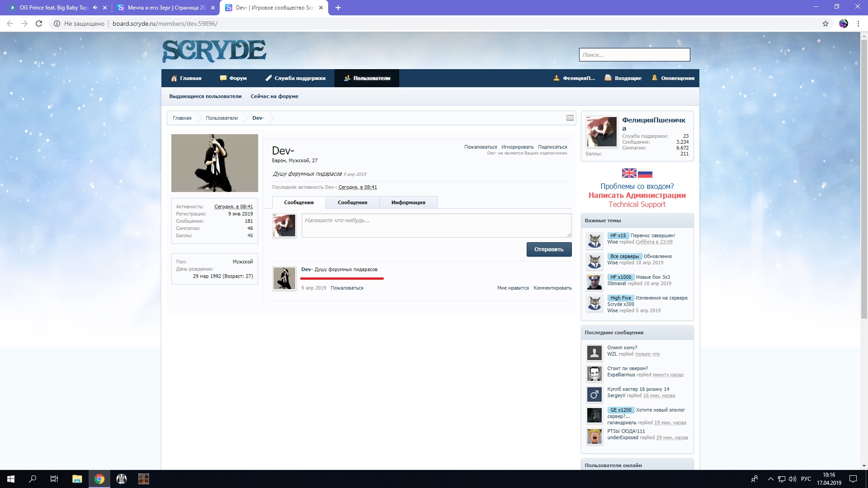The image size is (868, 488).
Task: Click Мне нравится on the profile post
Action: 513,288
